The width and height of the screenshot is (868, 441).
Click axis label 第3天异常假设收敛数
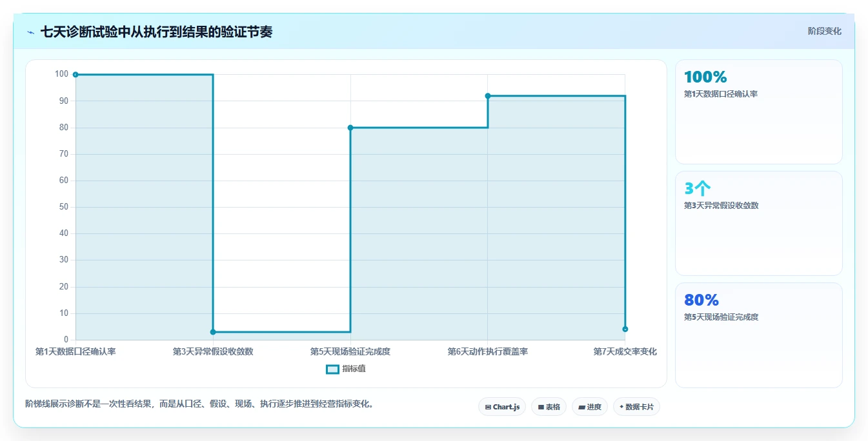[x=213, y=352]
